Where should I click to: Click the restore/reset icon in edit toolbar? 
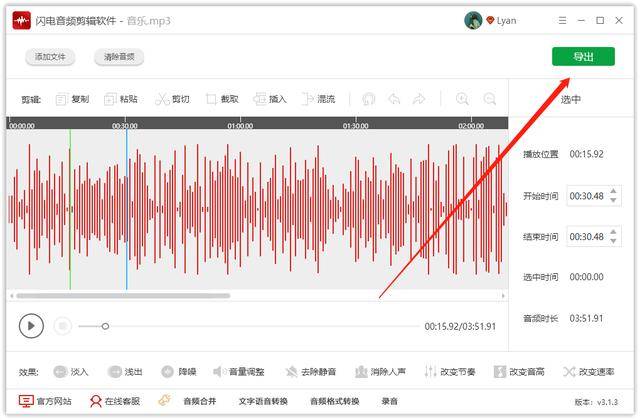point(368,99)
